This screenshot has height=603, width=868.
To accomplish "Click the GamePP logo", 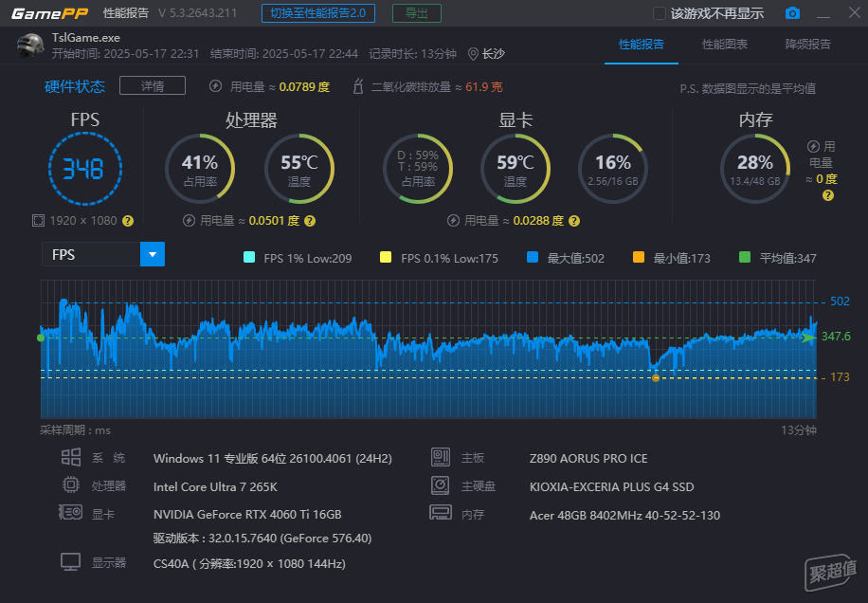I will pos(50,13).
